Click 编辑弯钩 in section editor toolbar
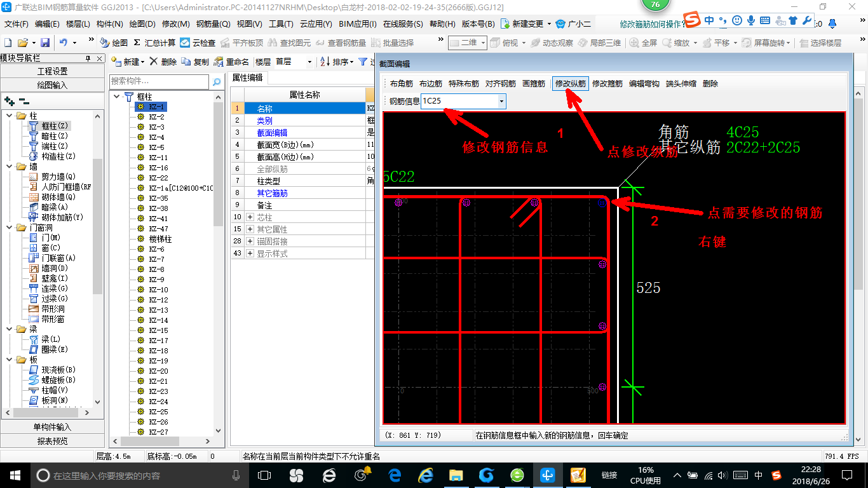868x488 pixels. coord(644,83)
